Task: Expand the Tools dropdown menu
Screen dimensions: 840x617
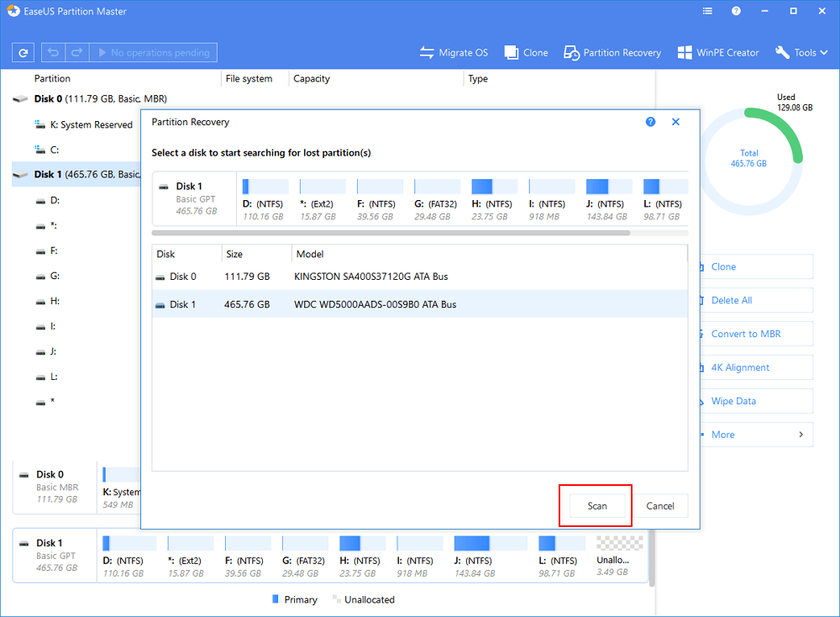Action: [x=801, y=52]
